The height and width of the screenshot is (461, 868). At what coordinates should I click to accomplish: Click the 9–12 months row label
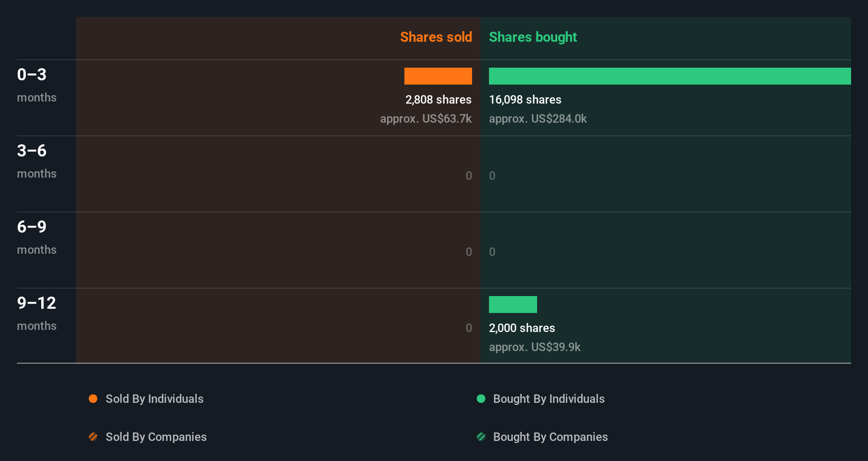pyautogui.click(x=36, y=314)
